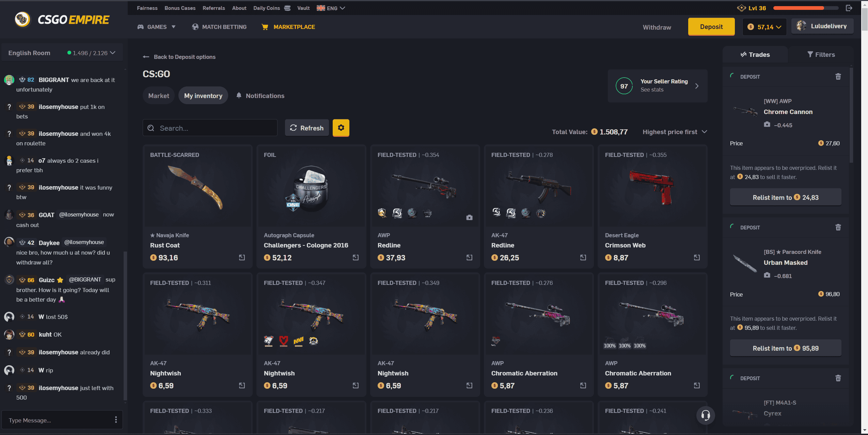Open inspect icon on 0.276 float Chromatic Aberration

click(x=583, y=386)
